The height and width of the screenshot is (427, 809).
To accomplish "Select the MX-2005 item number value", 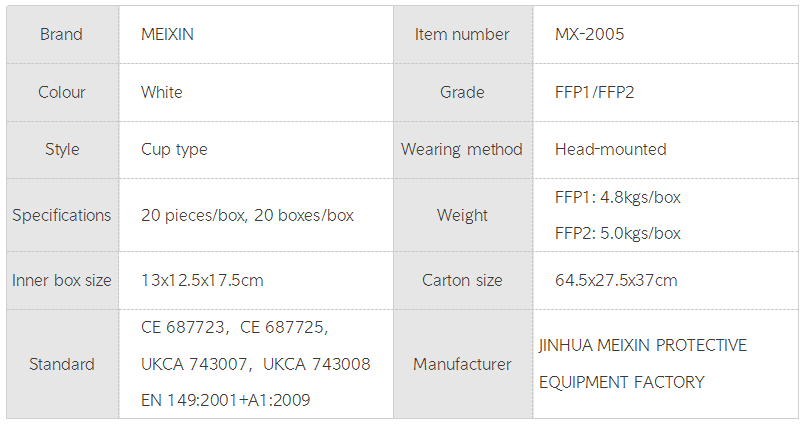I will (x=590, y=35).
